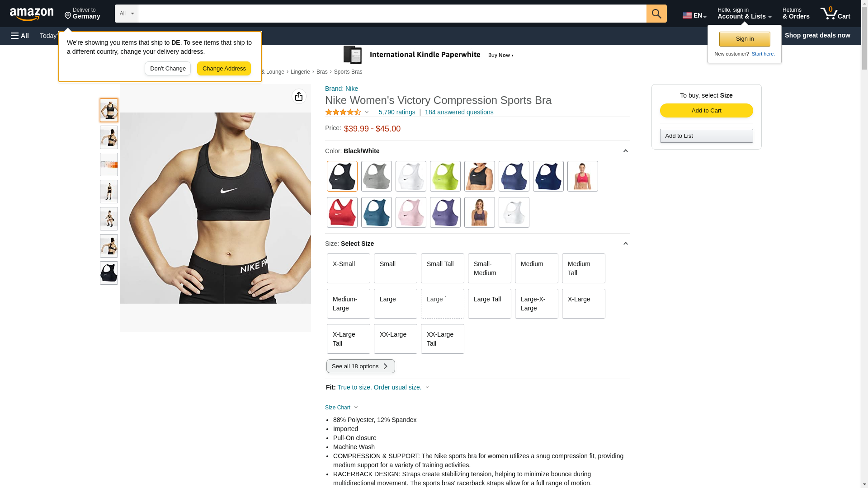Select size XX-Large

395,339
